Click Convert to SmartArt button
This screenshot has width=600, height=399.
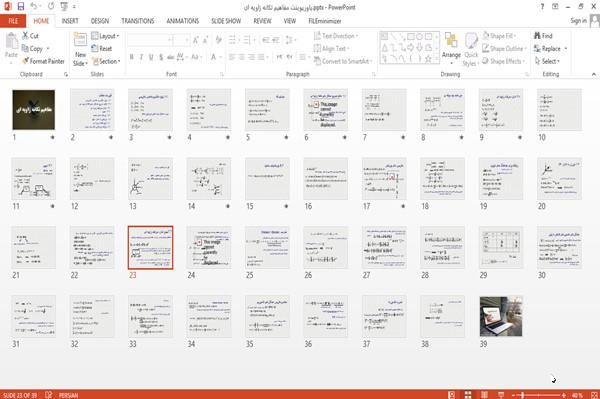point(342,61)
